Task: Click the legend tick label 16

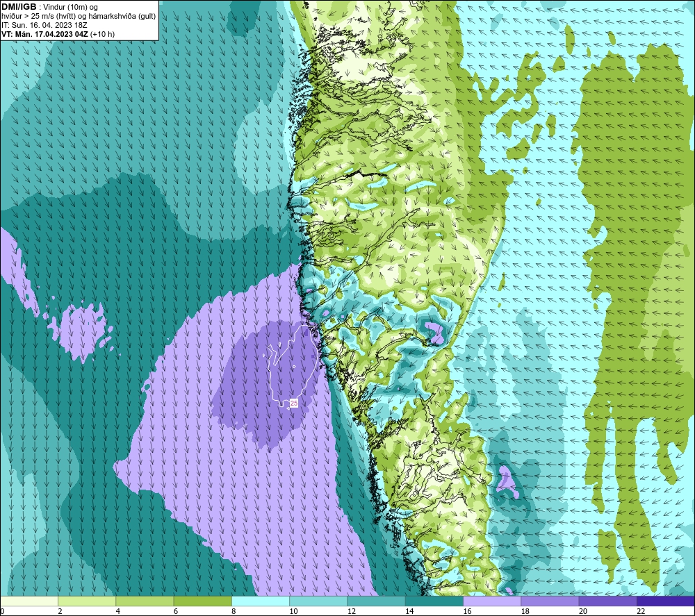Action: coord(467,611)
